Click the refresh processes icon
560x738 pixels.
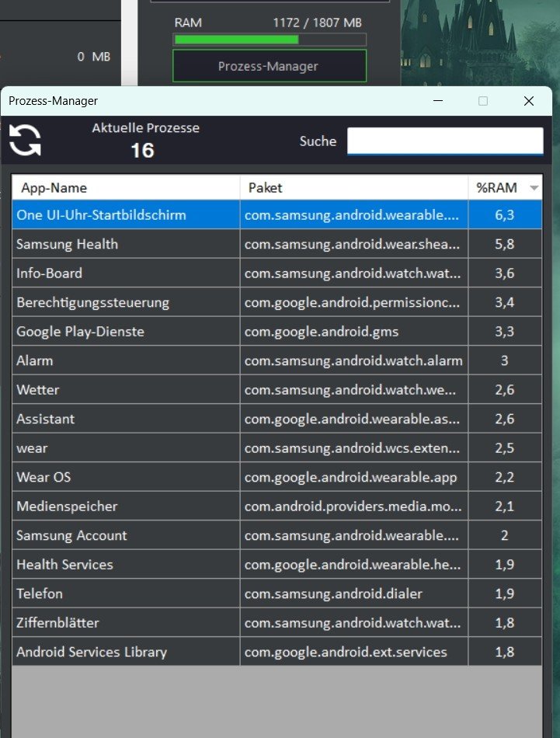point(25,141)
